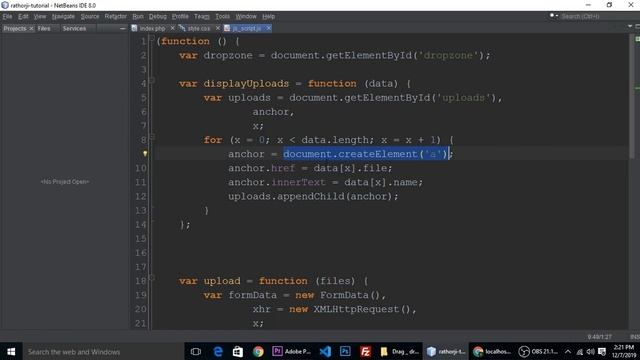
Task: Collapse the for loop fold at line 8
Action: click(152, 137)
